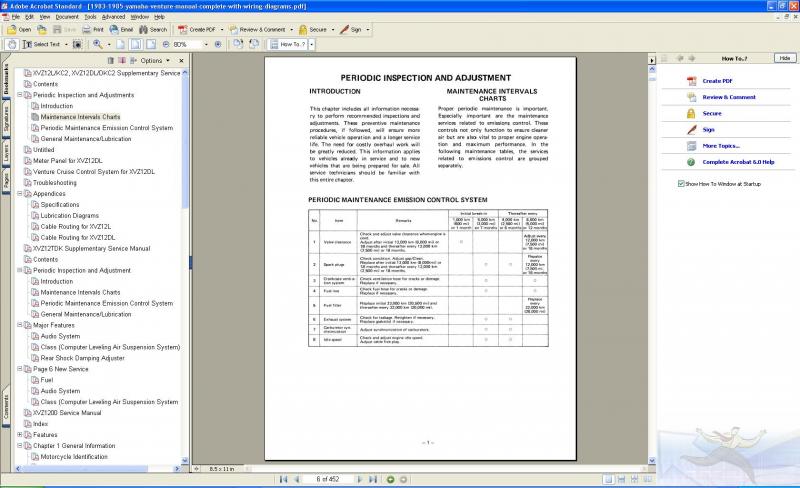Viewport: 800px width, 488px height.
Task: Hide the How To panel
Action: (x=783, y=59)
